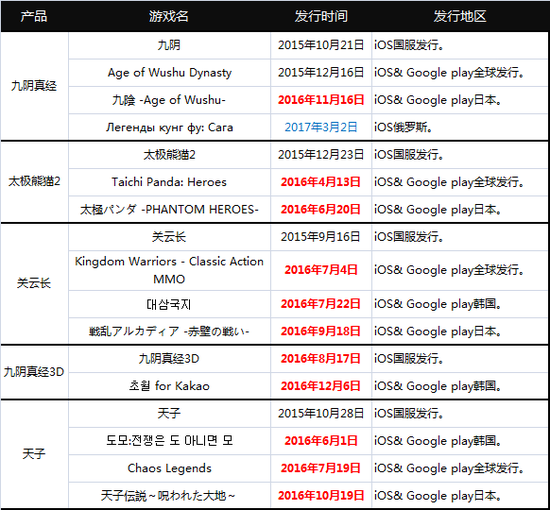The image size is (550, 510).
Task: Select the 太极熊猫2 product cell
Action: (34, 181)
